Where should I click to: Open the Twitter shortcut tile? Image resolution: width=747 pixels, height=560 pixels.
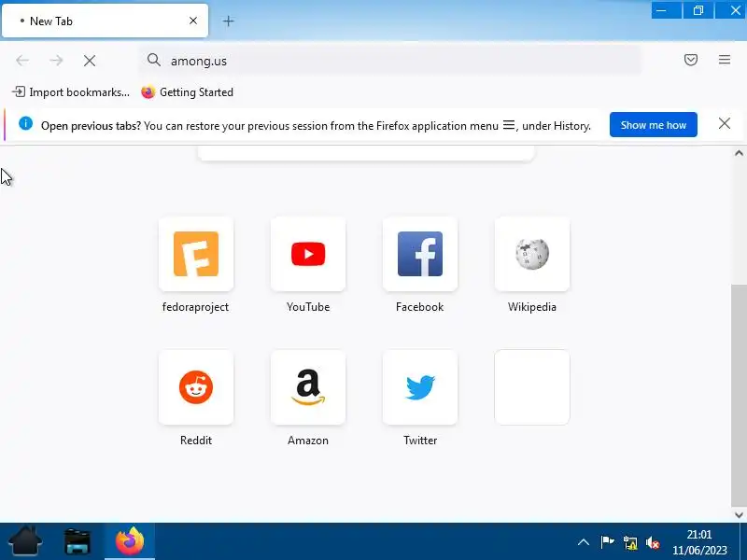coord(419,387)
